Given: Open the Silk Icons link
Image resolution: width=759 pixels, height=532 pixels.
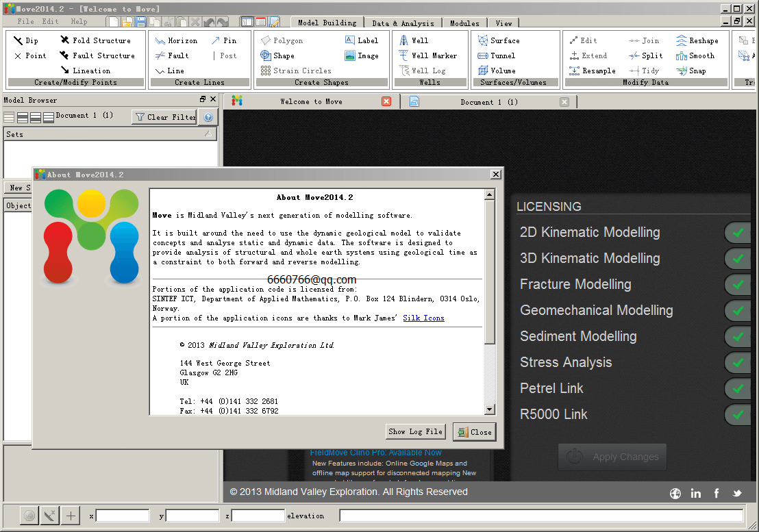Looking at the screenshot, I should 423,318.
